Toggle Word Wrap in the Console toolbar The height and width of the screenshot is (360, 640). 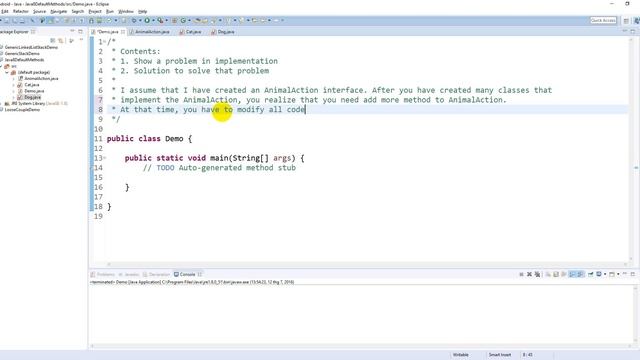[563, 274]
